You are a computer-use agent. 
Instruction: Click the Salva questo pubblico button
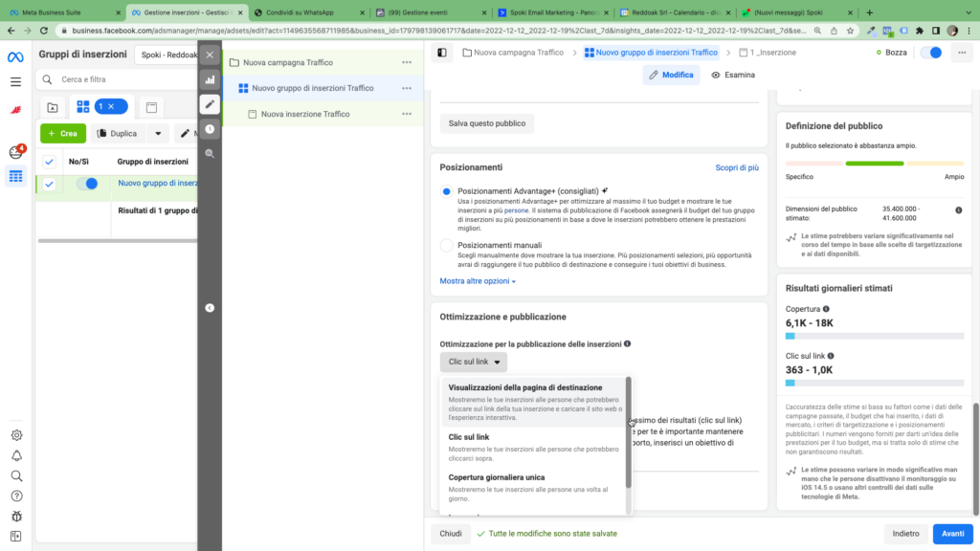point(486,123)
